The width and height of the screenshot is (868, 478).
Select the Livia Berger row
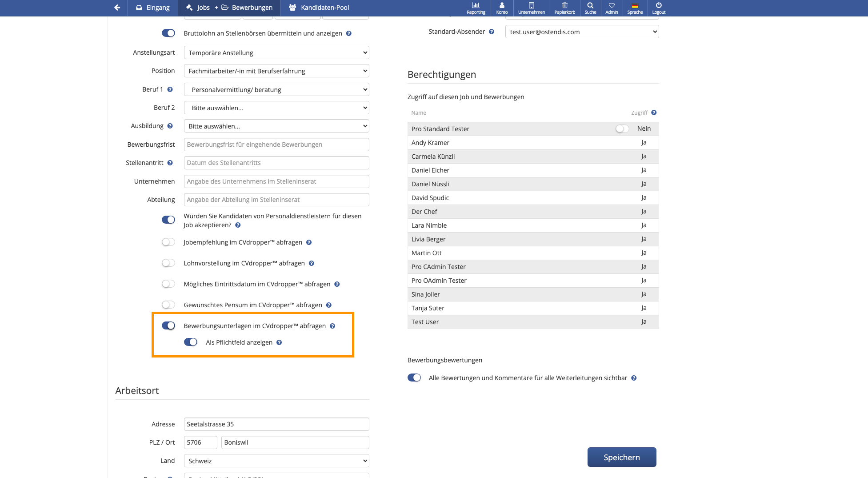pyautogui.click(x=533, y=239)
